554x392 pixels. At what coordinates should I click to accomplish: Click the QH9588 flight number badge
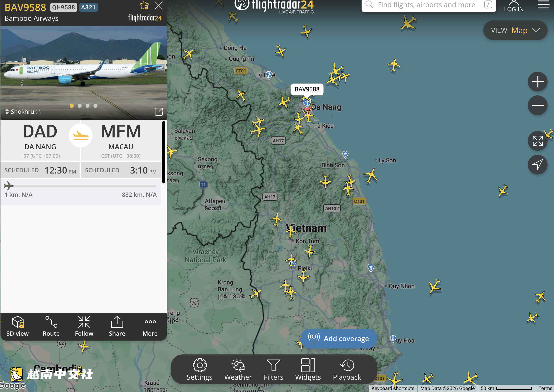click(64, 7)
